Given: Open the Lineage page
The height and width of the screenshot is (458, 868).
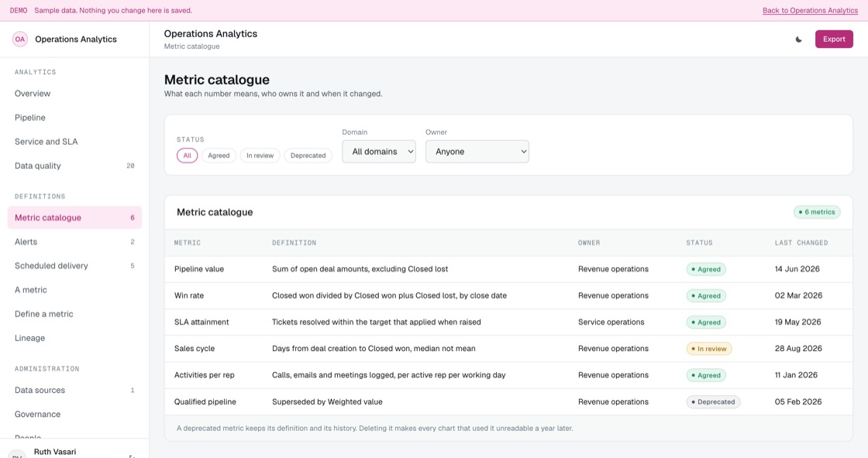Looking at the screenshot, I should (x=74, y=338).
